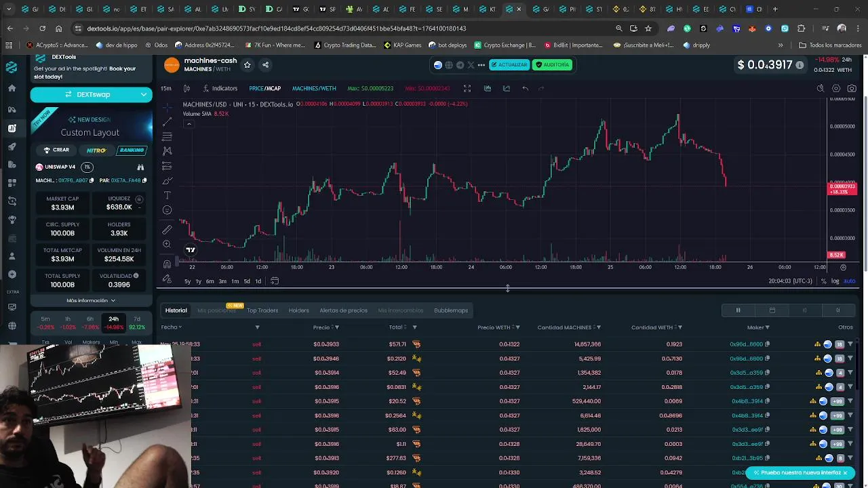
Task: Share the machines-cash pair
Action: click(265, 65)
